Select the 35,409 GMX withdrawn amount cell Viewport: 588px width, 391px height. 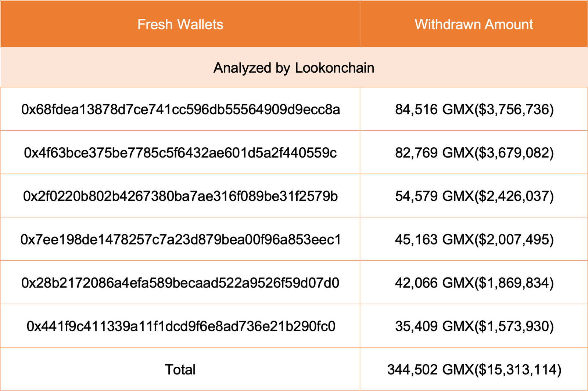point(474,326)
